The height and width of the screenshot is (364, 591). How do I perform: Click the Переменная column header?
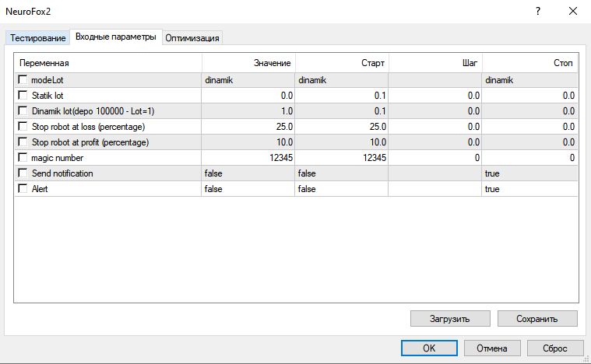tap(108, 63)
